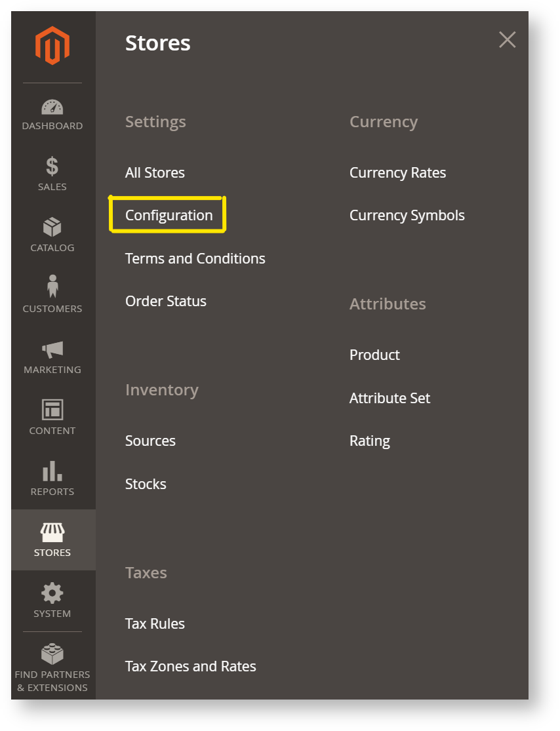560x731 pixels.
Task: Open Currency Rates
Action: 397,173
